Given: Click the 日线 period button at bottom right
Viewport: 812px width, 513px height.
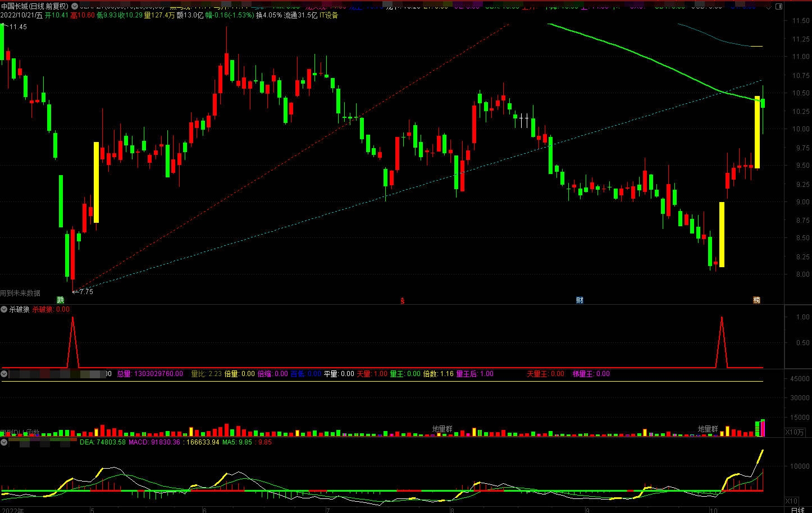Looking at the screenshot, I should 797,510.
